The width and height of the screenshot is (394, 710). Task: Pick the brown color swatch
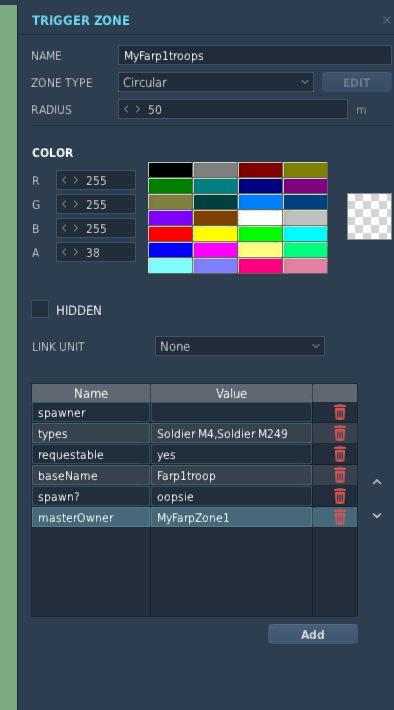pos(215,218)
